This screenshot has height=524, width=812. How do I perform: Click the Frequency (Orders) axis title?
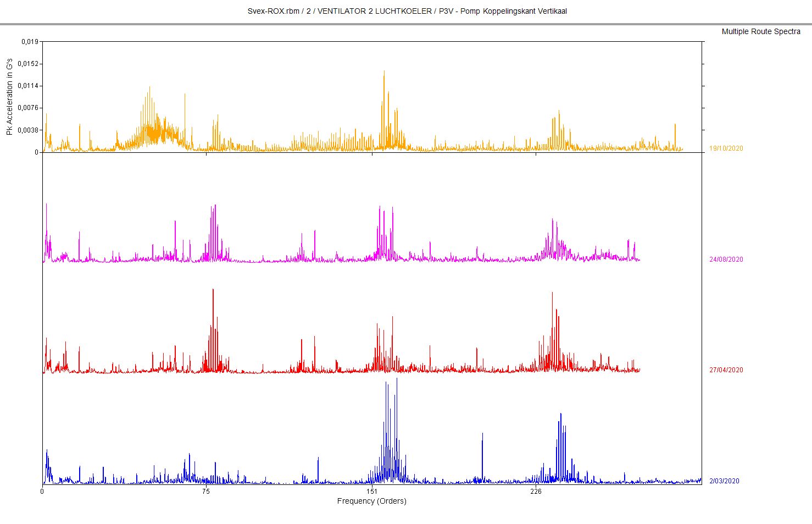click(x=372, y=501)
